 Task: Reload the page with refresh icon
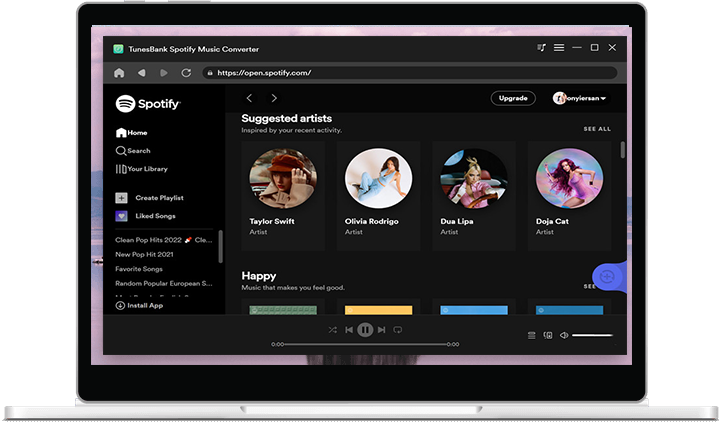pyautogui.click(x=186, y=73)
